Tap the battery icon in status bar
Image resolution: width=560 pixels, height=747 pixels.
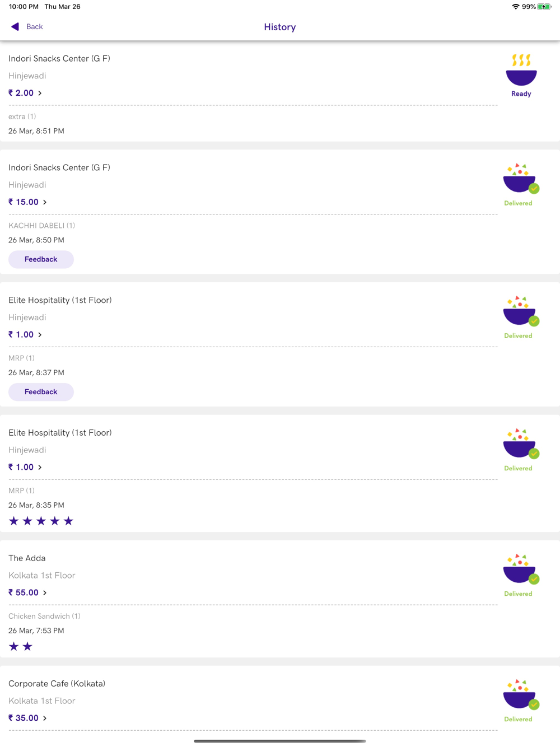pyautogui.click(x=544, y=7)
